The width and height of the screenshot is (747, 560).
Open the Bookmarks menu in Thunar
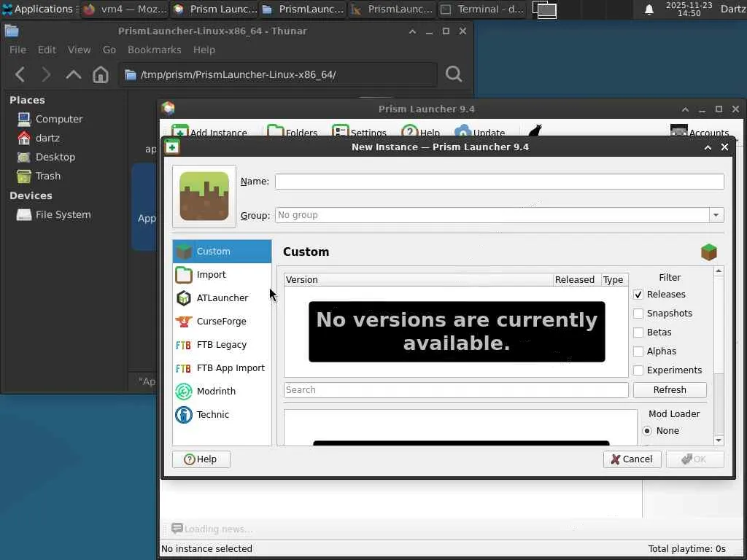pos(155,50)
